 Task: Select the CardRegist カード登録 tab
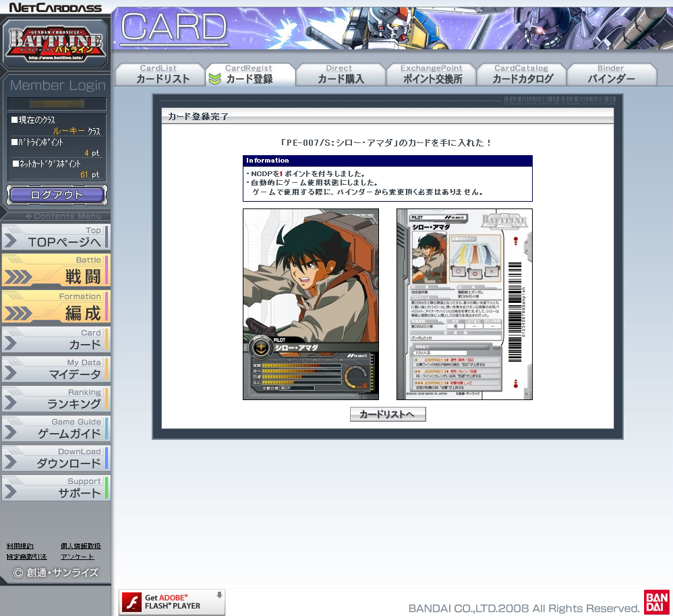(251, 75)
